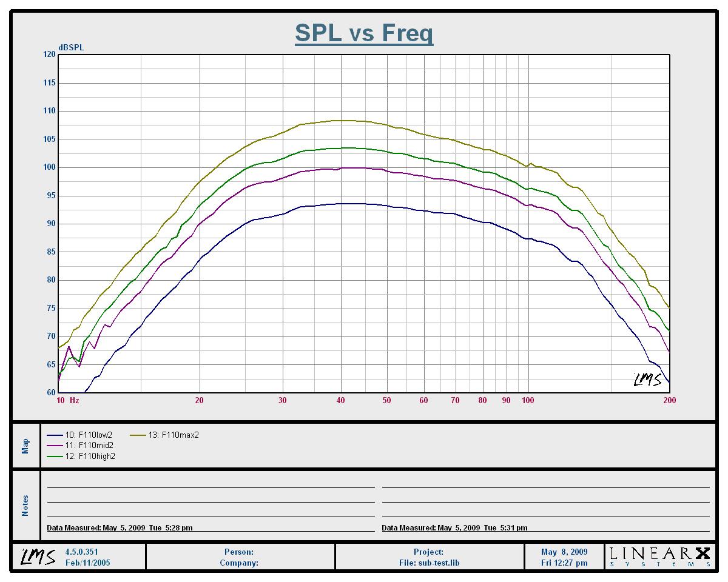This screenshot has width=728, height=582.
Task: Click the vertical Map panel label
Action: pyautogui.click(x=25, y=446)
